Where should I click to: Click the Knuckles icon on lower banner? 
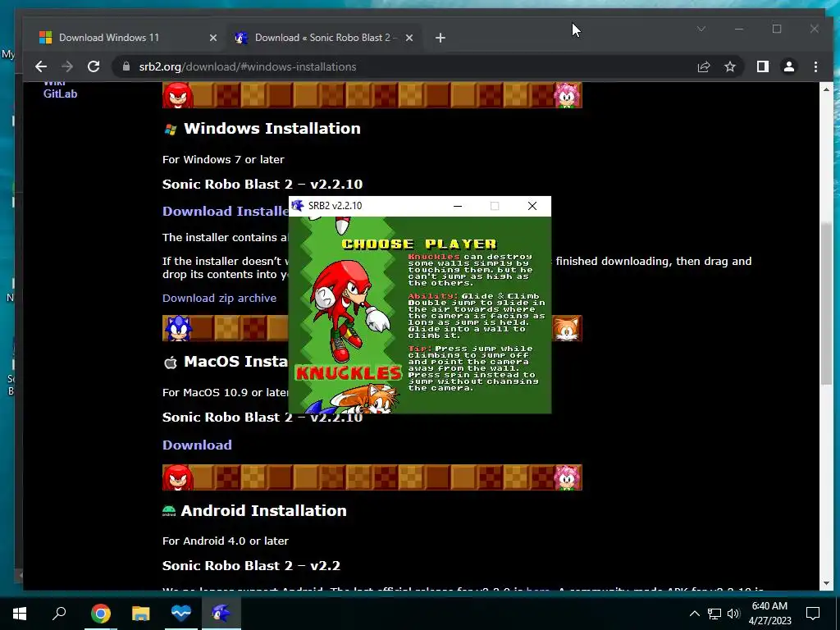tap(177, 477)
